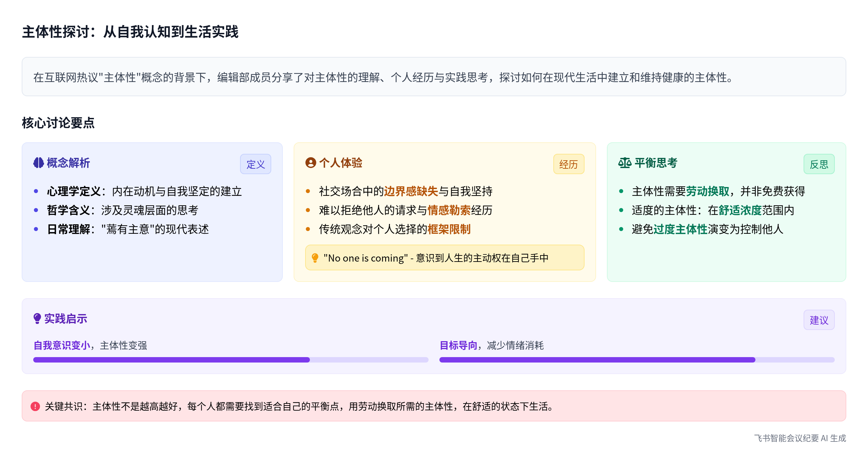Click the green highlighted text 劳动换取
The width and height of the screenshot is (868, 454).
point(708,191)
